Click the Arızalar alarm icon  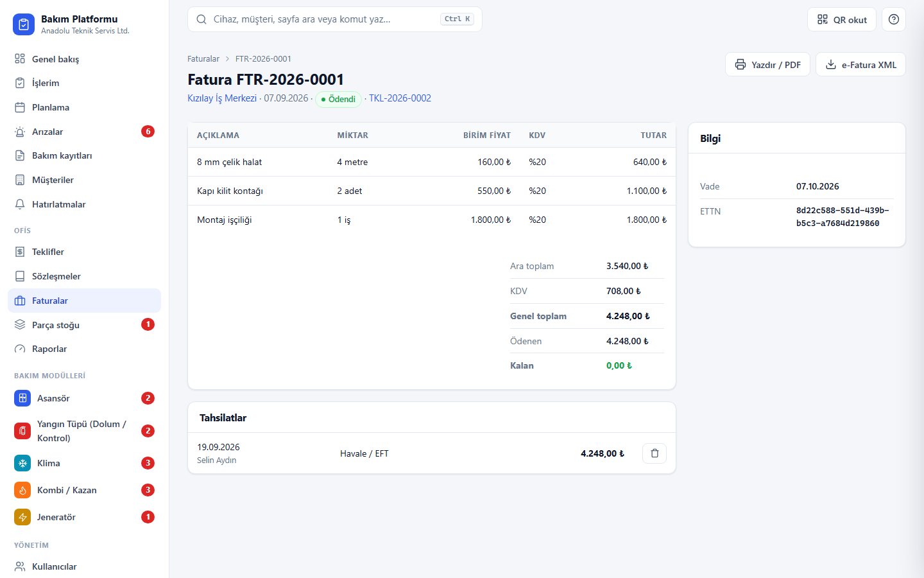[20, 132]
